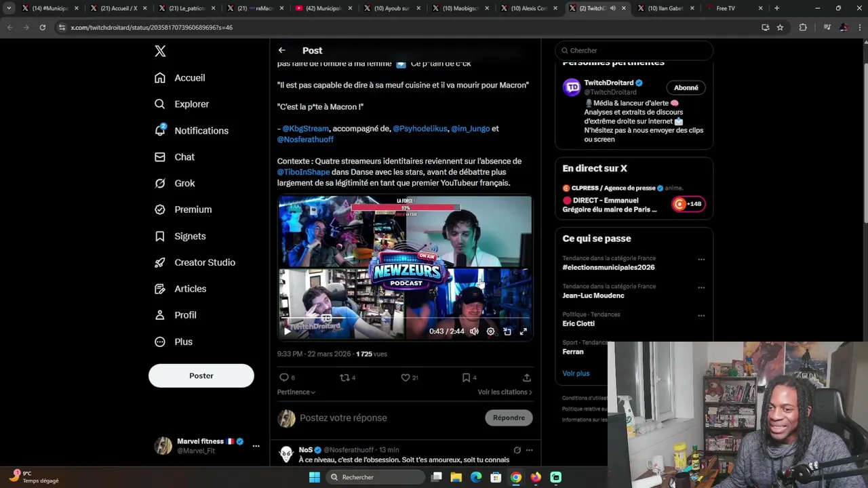868x488 pixels.
Task: Click the Poster button
Action: tap(201, 376)
